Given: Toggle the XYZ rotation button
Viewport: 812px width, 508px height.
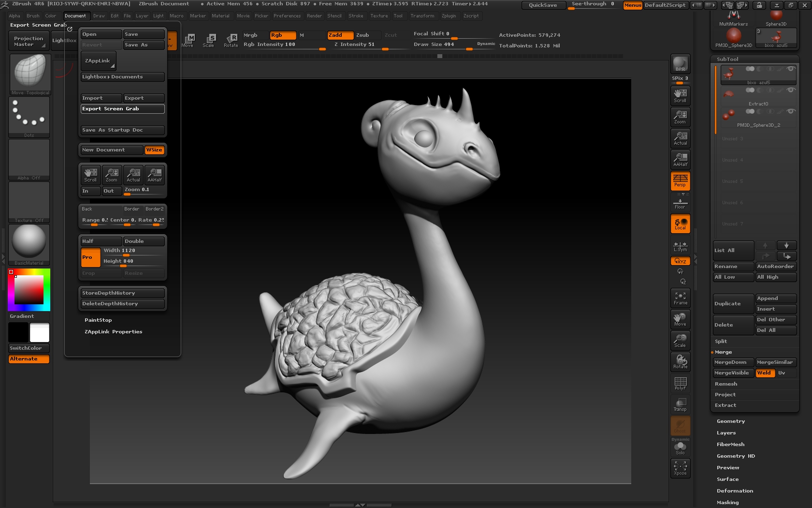Looking at the screenshot, I should tap(680, 261).
